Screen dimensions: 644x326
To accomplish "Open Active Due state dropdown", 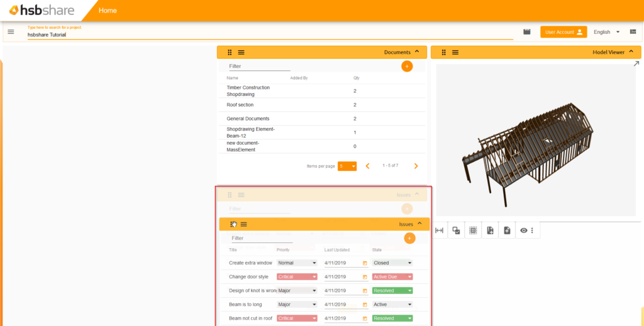I will 392,277.
